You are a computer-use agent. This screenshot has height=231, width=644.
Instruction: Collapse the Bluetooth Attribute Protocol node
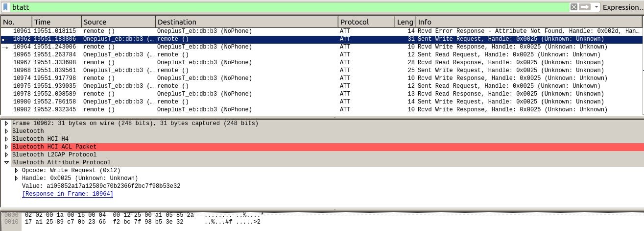point(6,163)
